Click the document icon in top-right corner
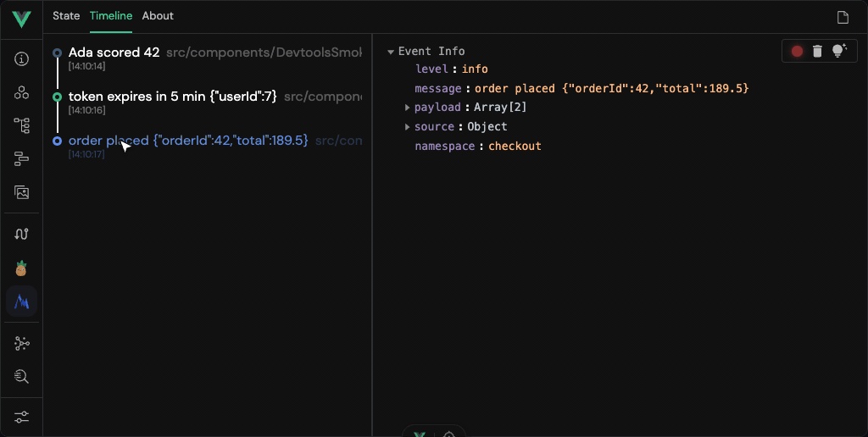Image resolution: width=868 pixels, height=437 pixels. coord(843,18)
